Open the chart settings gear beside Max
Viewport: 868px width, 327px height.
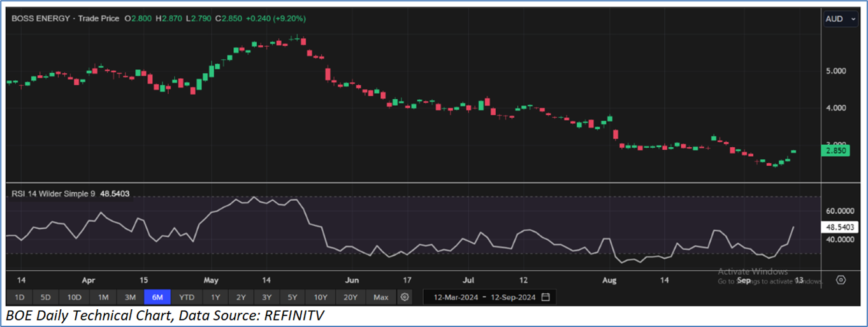[x=404, y=297]
